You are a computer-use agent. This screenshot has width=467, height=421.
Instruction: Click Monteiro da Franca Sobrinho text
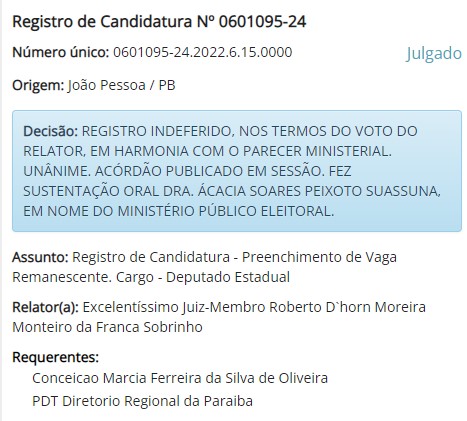pyautogui.click(x=107, y=327)
